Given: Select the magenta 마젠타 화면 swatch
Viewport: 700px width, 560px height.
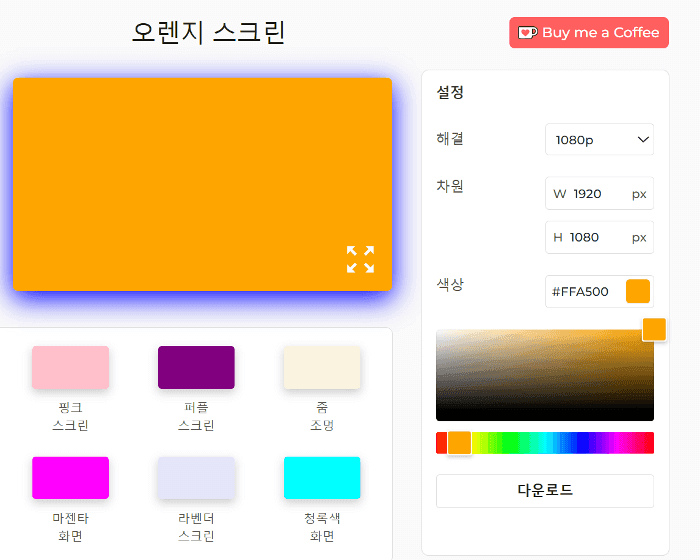Looking at the screenshot, I should pyautogui.click(x=71, y=478).
